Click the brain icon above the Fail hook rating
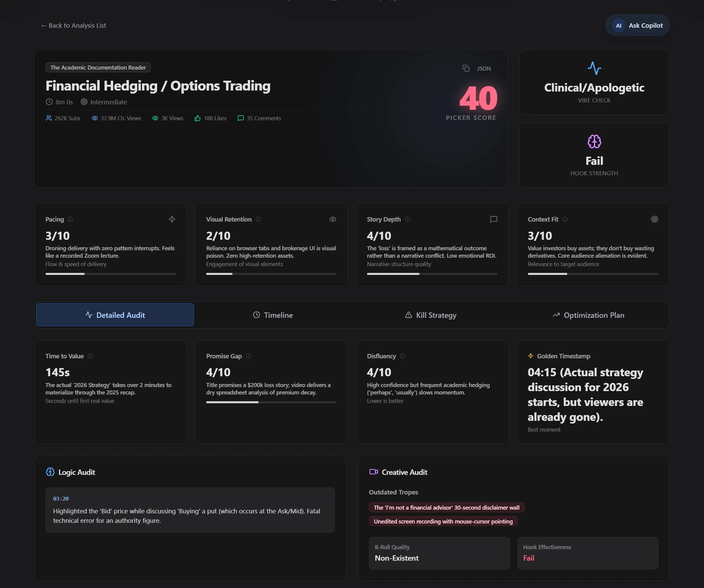The width and height of the screenshot is (704, 588). pyautogui.click(x=594, y=142)
